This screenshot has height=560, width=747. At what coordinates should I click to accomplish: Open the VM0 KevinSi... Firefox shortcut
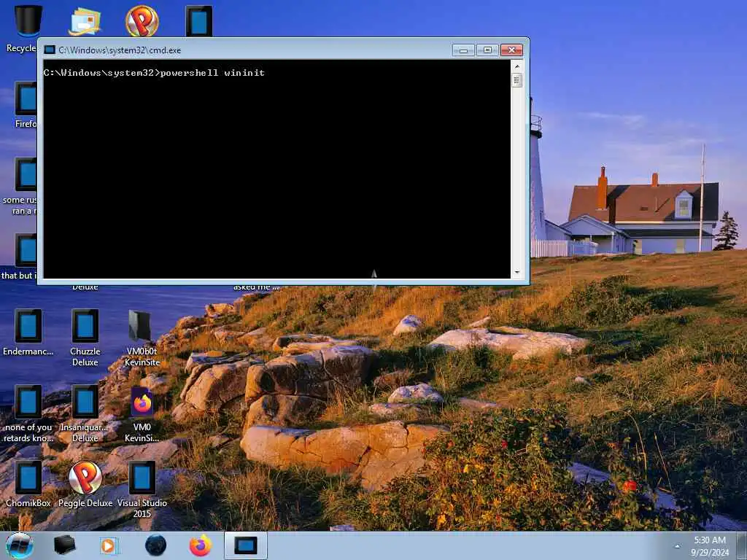click(x=142, y=413)
